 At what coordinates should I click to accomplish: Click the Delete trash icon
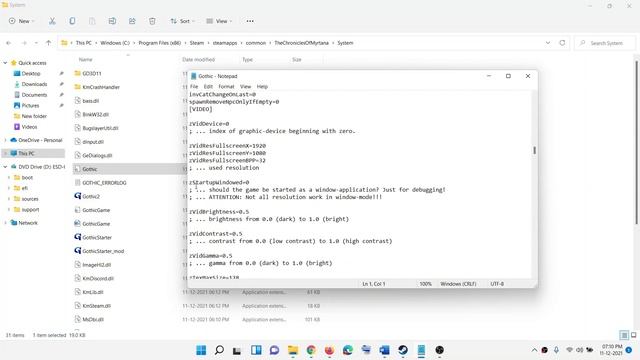(152, 21)
